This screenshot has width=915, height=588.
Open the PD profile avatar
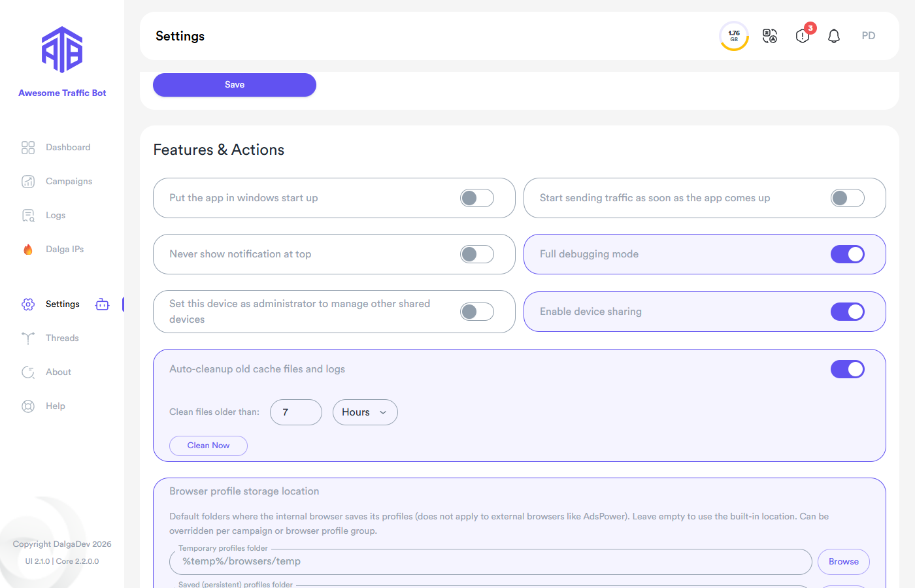click(x=869, y=36)
